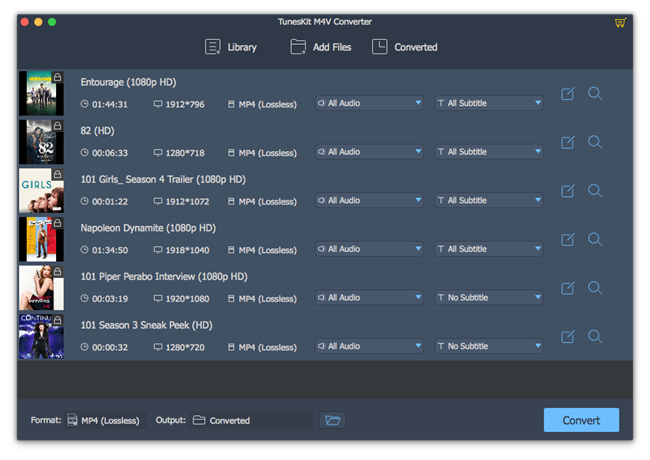This screenshot has width=650, height=460.
Task: Open the Library tab
Action: (x=230, y=47)
